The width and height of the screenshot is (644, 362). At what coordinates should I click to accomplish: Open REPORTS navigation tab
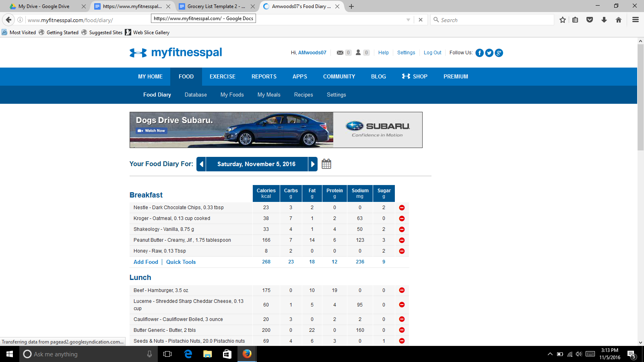pos(264,76)
